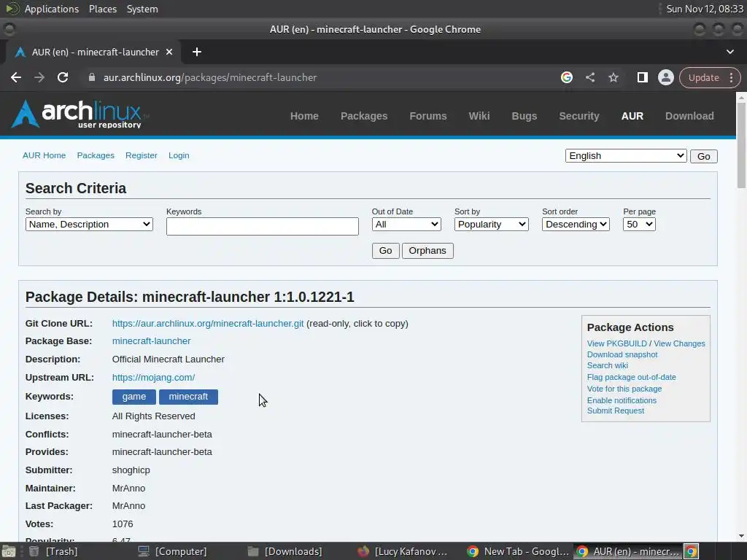This screenshot has height=560, width=747.
Task: Go back to the previous page
Action: click(16, 77)
